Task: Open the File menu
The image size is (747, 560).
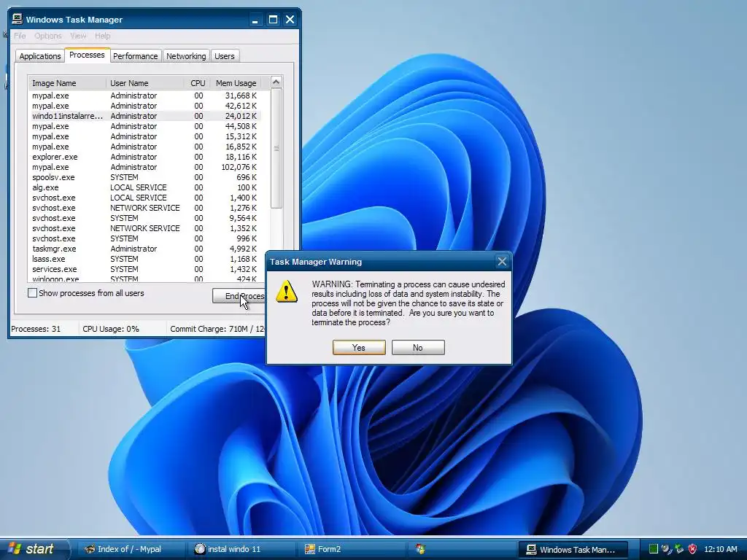Action: tap(20, 36)
